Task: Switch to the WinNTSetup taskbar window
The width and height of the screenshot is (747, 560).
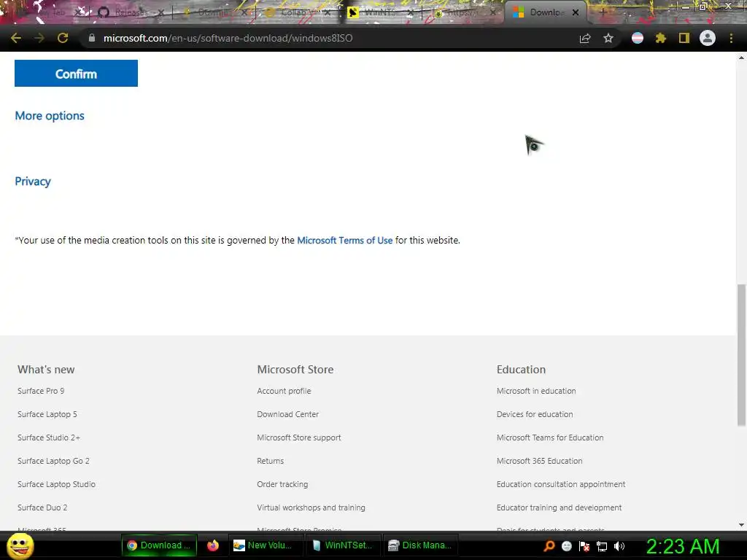Action: click(x=343, y=545)
